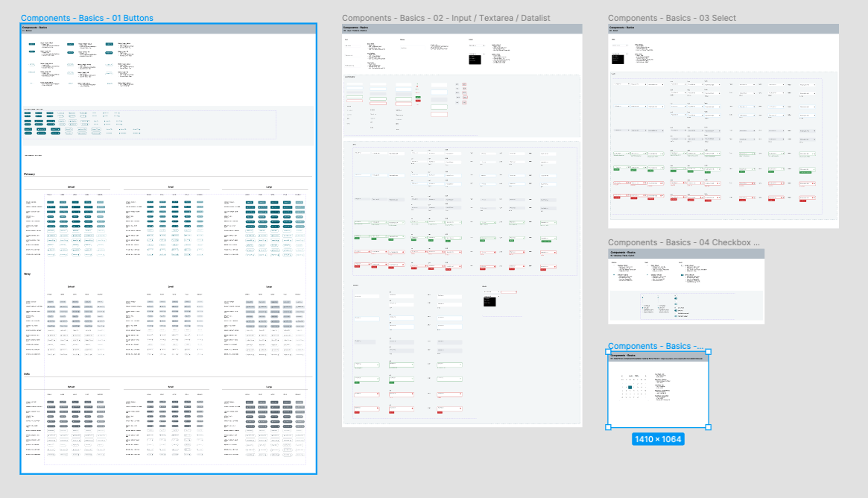Click the gray header bar of 03 Select frame
Screen dimensions: 868x498
coord(723,28)
